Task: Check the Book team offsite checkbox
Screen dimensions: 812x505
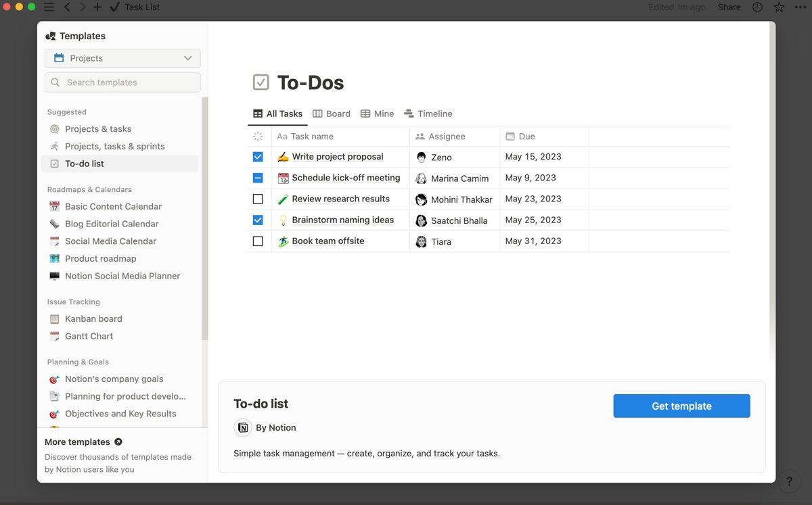Action: click(258, 241)
